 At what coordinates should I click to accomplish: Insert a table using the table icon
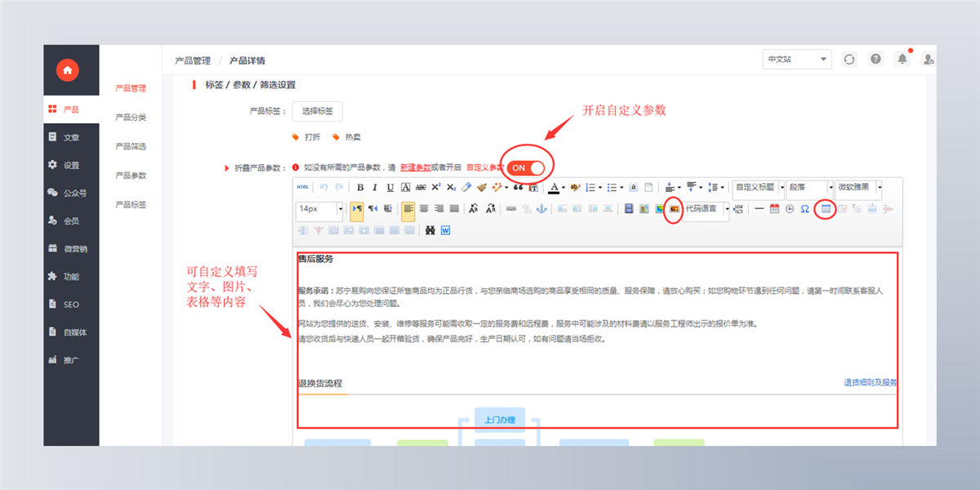click(826, 209)
